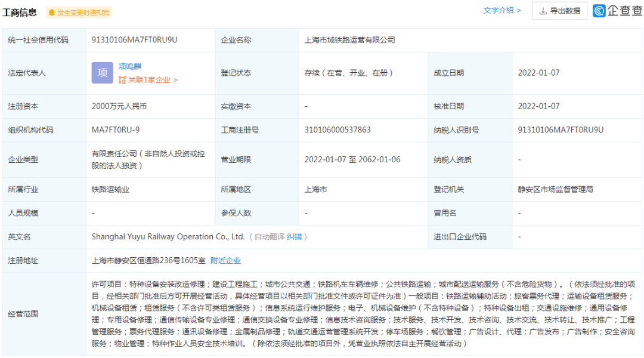The width and height of the screenshot is (644, 358).
Task: Click the 核准日期 value 2022-01-07
Action: point(538,106)
